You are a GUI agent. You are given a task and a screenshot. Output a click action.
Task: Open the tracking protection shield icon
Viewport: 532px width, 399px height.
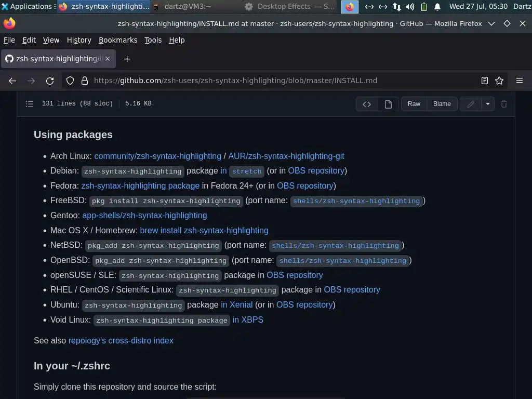click(x=70, y=81)
